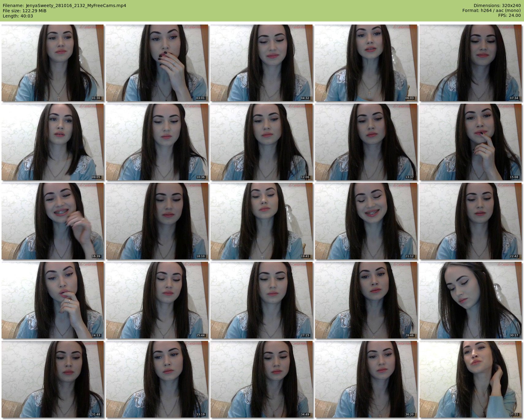Screen dimensions: 524x420
Task: Choose the preview frame at 34:49
Action: 261,379
